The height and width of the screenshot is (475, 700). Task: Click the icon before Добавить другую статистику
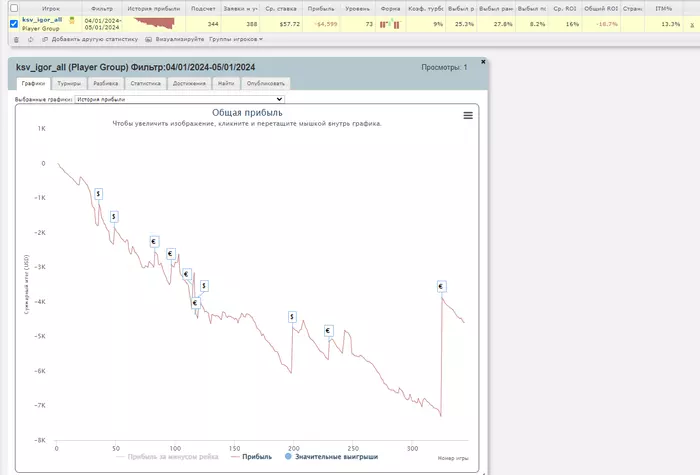(x=45, y=39)
